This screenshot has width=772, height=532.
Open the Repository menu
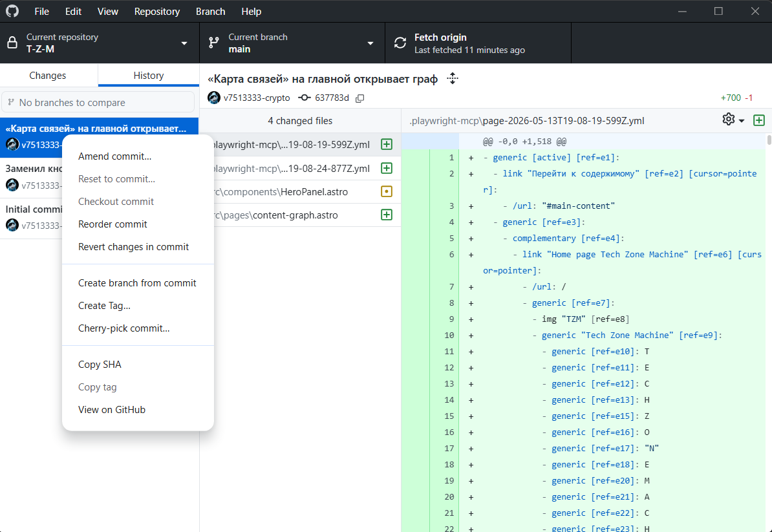(x=157, y=12)
